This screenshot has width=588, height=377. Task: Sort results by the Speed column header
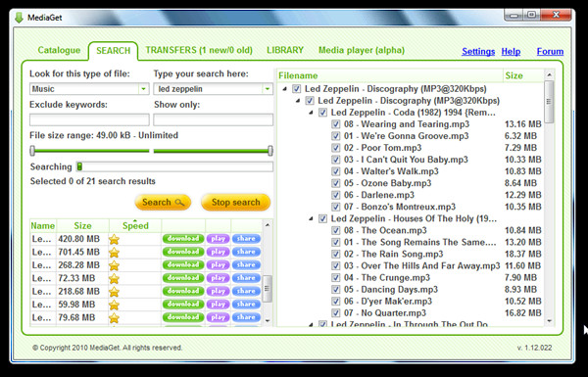[135, 225]
